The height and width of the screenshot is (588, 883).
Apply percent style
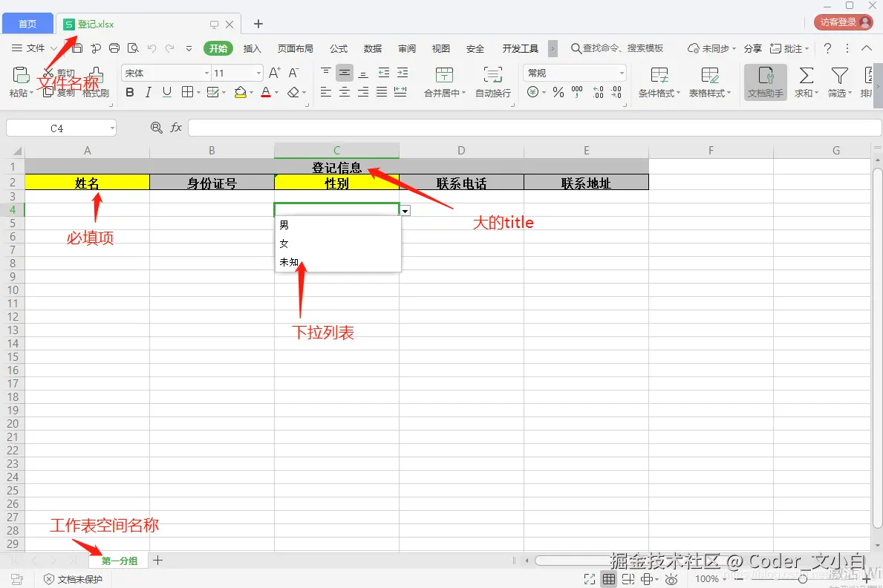(x=558, y=92)
